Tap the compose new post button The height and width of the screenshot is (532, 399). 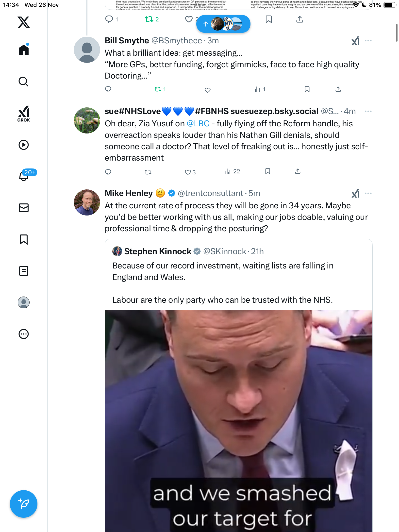coord(24,504)
